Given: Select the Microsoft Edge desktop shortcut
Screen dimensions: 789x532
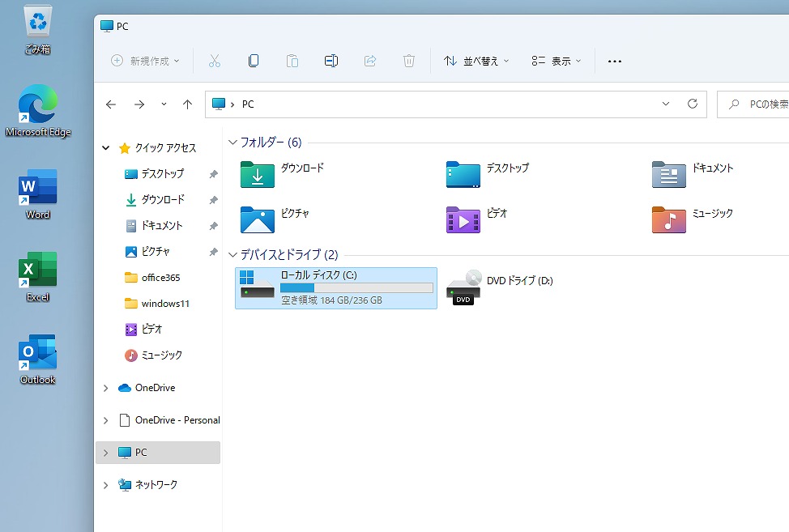Looking at the screenshot, I should point(38,111).
